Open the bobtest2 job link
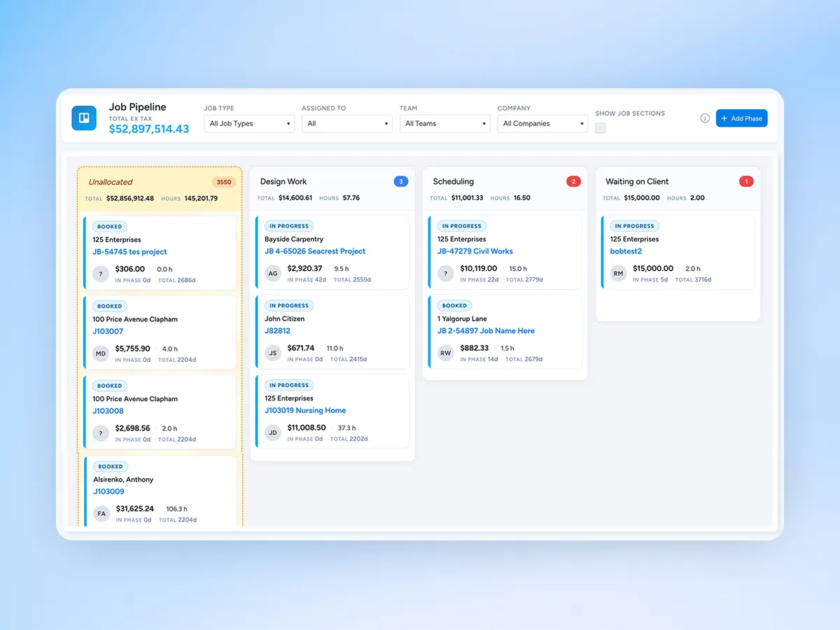The height and width of the screenshot is (630, 840). 626,251
